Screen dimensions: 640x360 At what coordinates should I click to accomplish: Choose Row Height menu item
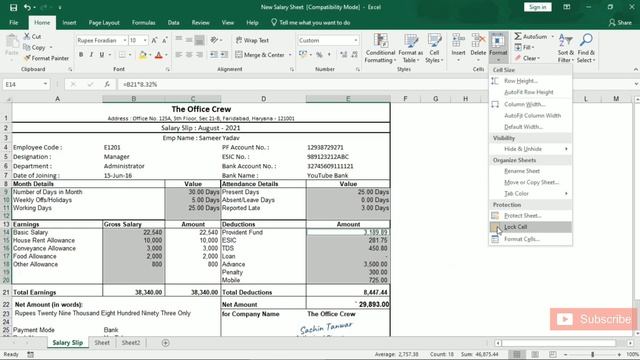[x=530, y=81]
